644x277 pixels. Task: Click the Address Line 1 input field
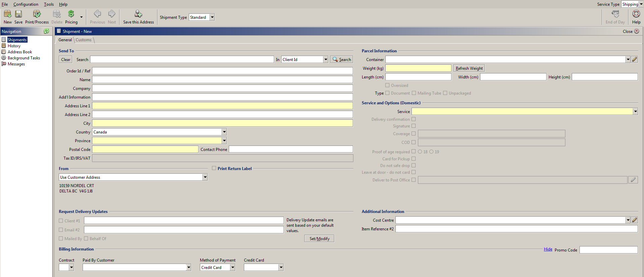coord(222,106)
